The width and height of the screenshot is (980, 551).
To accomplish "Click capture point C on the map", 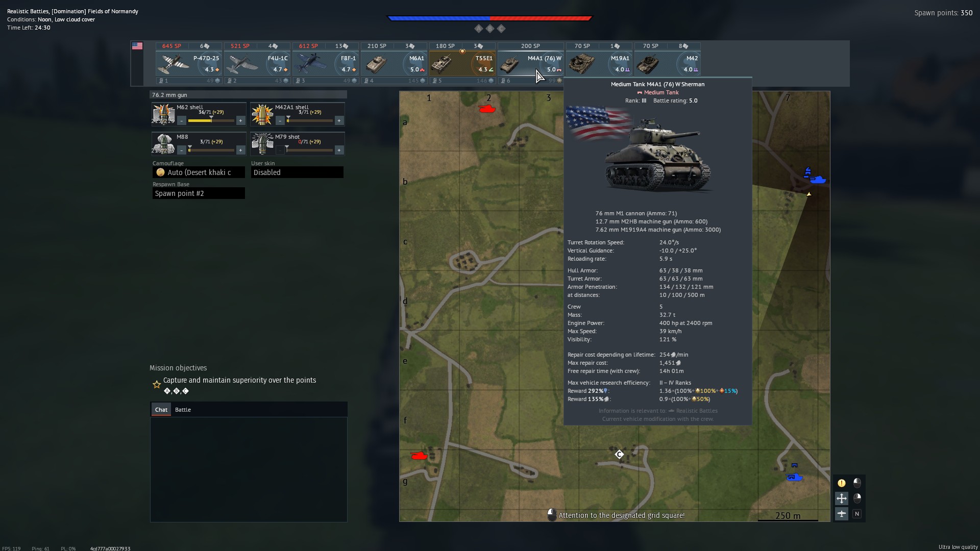I will click(619, 454).
